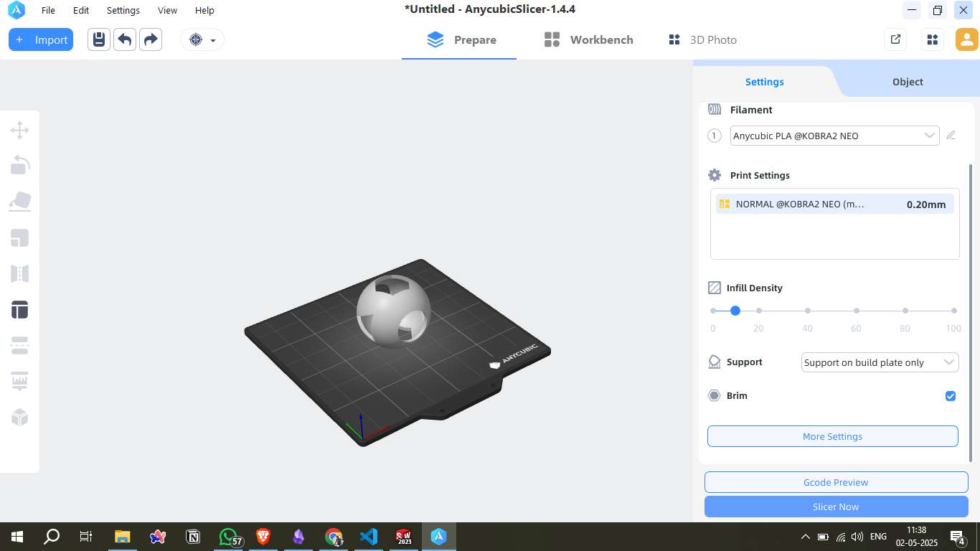Select the cube view tool icon
Image resolution: width=980 pixels, height=551 pixels.
click(x=19, y=417)
